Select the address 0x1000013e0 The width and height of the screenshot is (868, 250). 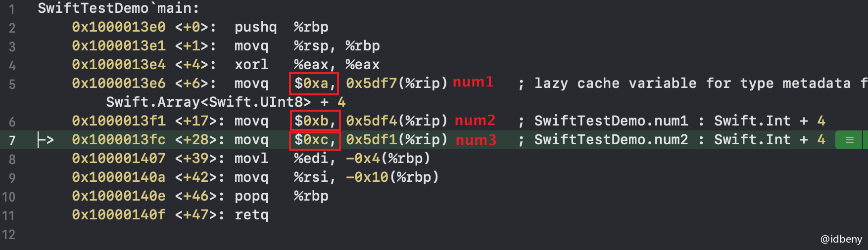119,27
